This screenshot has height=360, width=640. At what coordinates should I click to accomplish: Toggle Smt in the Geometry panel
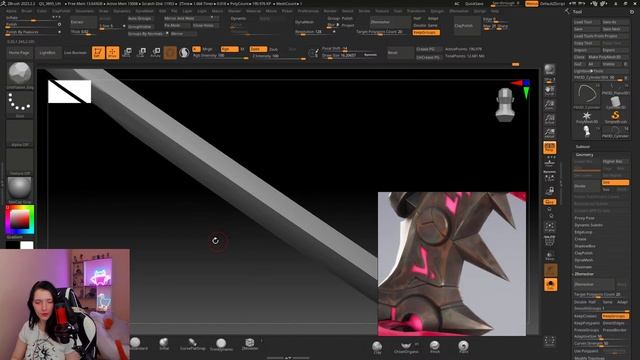pyautogui.click(x=615, y=182)
